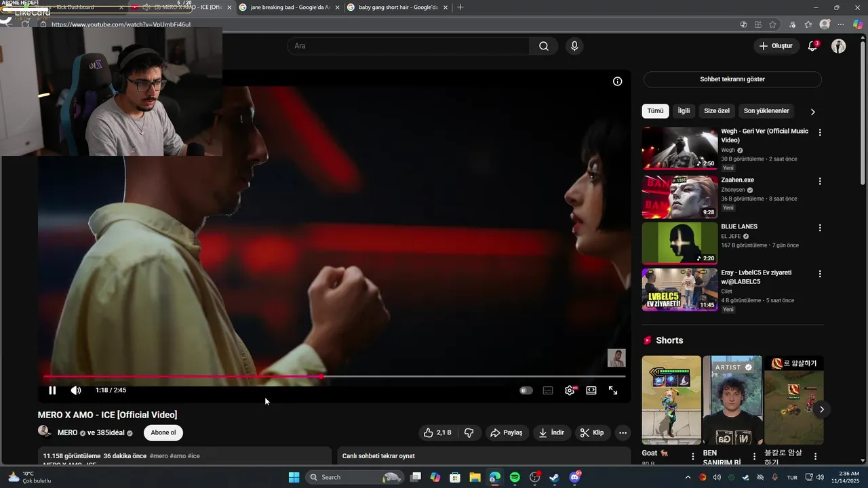Screen dimensions: 868x488
Task: Enter fullscreen mode
Action: click(x=613, y=390)
